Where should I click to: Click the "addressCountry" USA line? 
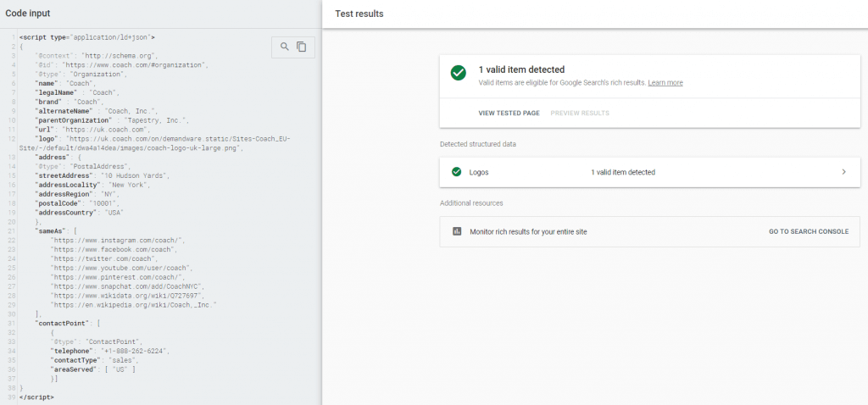point(79,213)
